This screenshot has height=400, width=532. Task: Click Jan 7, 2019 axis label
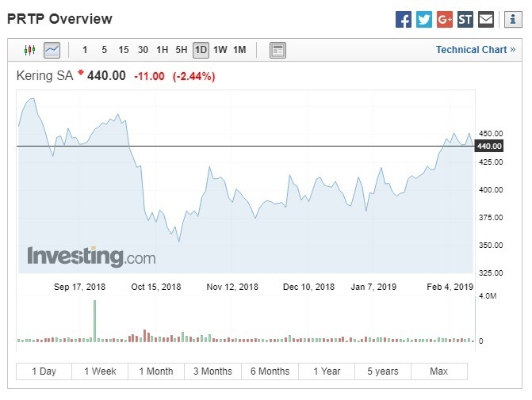coord(373,287)
